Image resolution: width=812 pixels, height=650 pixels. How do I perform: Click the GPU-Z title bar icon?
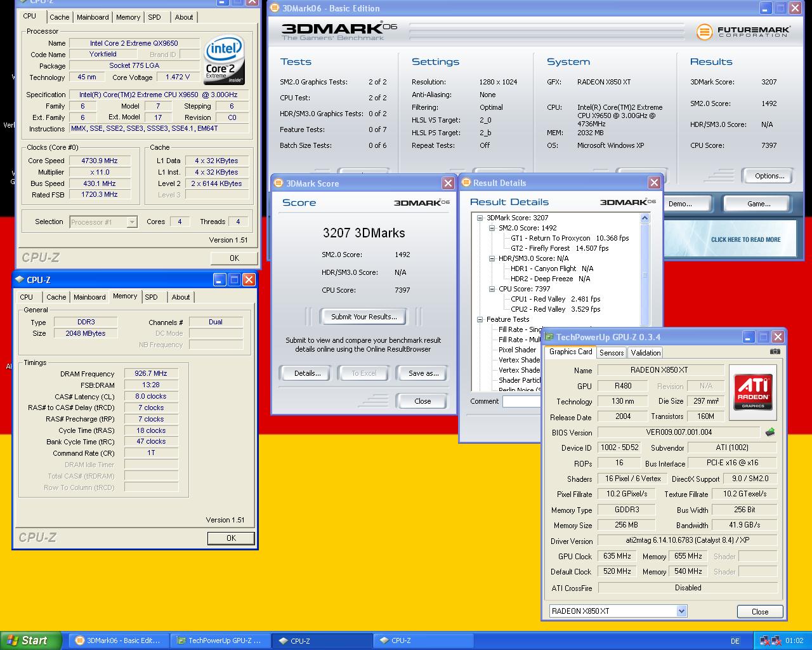(549, 337)
